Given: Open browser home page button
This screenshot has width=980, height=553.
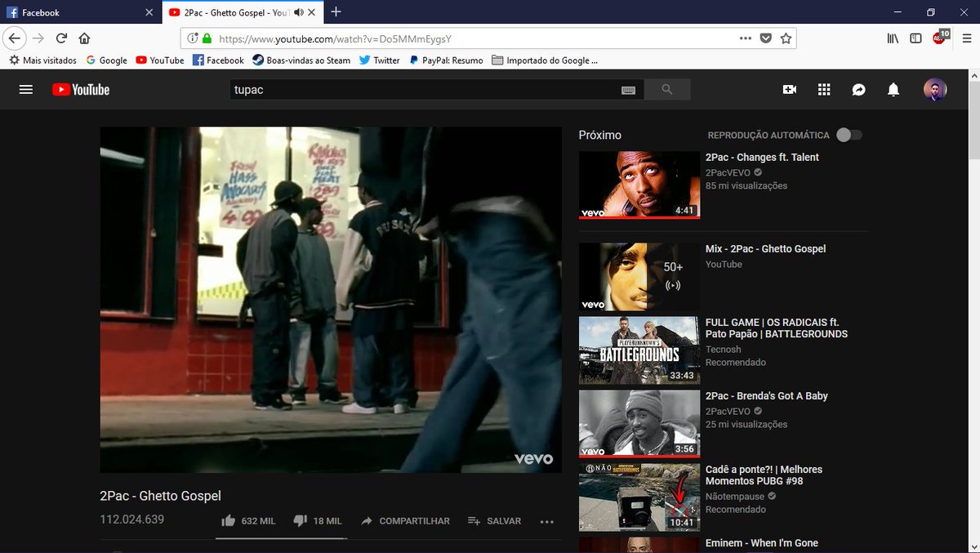Looking at the screenshot, I should click(x=84, y=38).
